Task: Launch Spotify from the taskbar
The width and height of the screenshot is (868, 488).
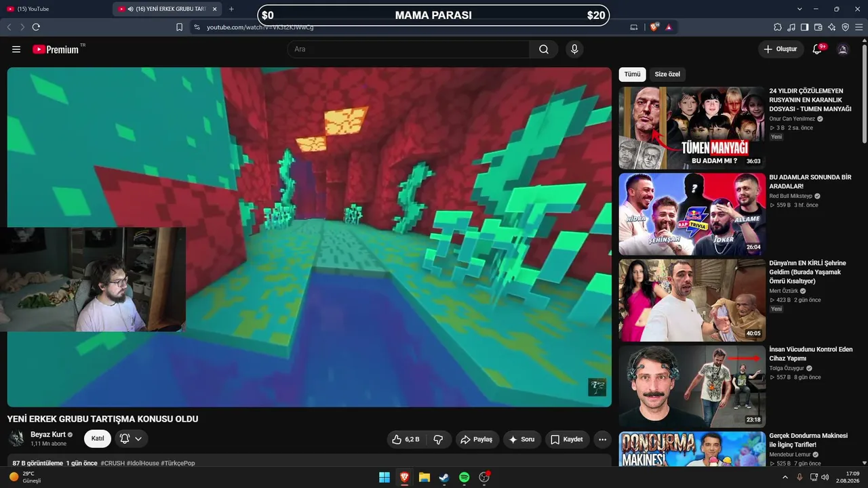Action: click(x=465, y=477)
